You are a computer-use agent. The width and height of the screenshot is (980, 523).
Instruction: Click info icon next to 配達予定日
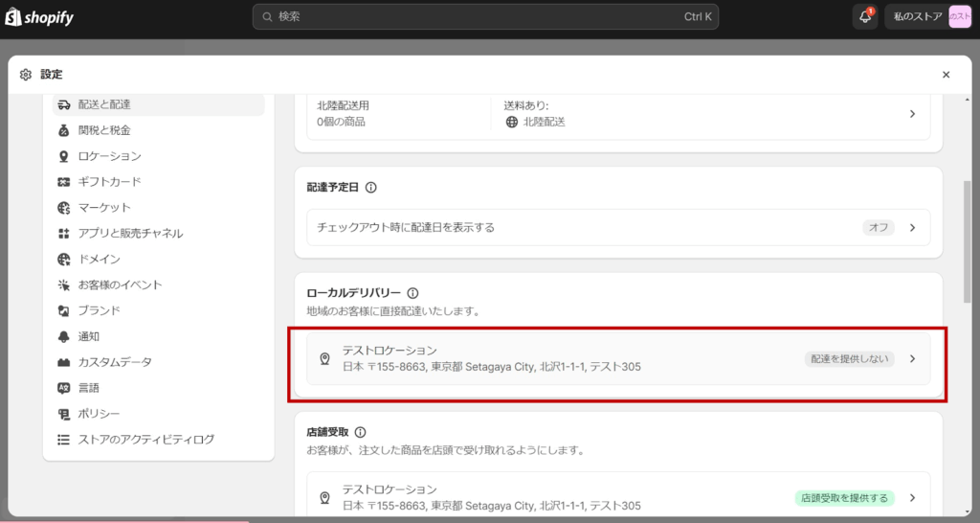[x=370, y=187]
